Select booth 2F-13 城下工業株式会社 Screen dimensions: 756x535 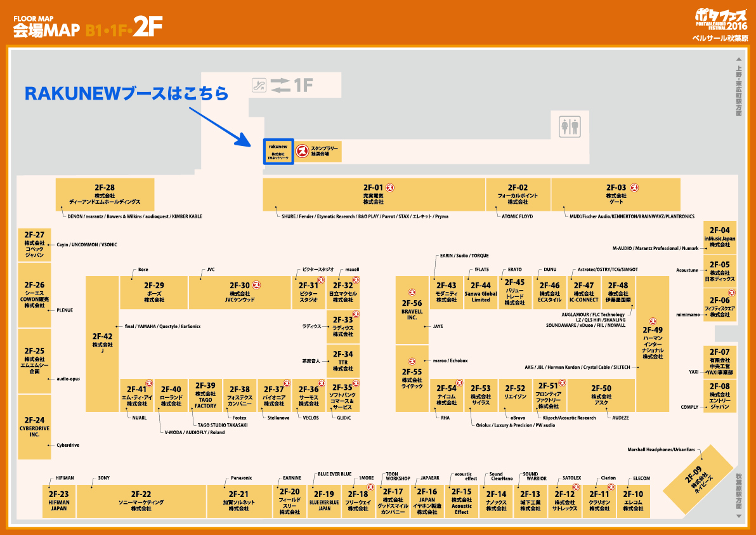(x=530, y=501)
